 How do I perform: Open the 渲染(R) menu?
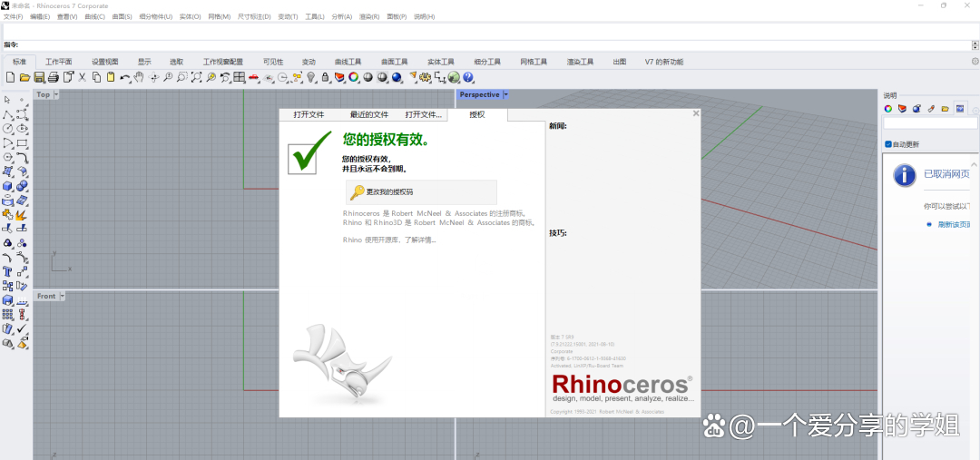369,16
